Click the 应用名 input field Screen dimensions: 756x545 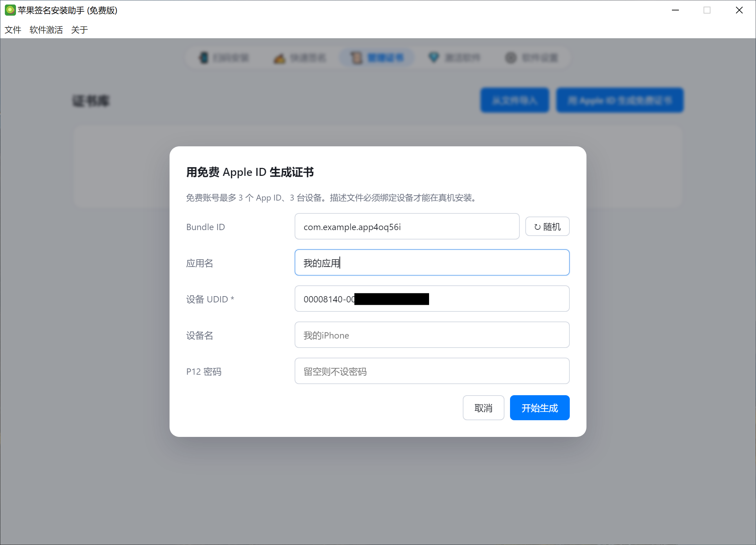pyautogui.click(x=432, y=263)
